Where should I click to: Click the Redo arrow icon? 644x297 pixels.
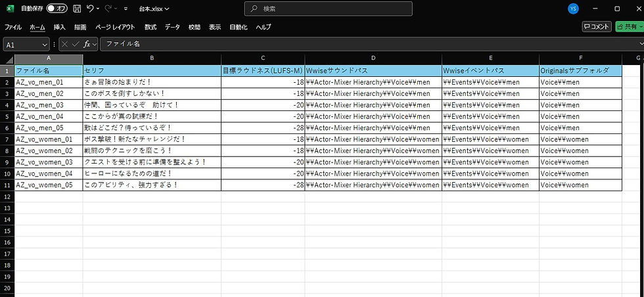tap(108, 9)
